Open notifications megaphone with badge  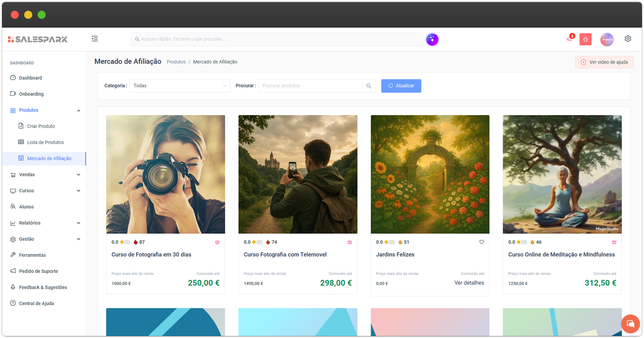click(x=570, y=39)
